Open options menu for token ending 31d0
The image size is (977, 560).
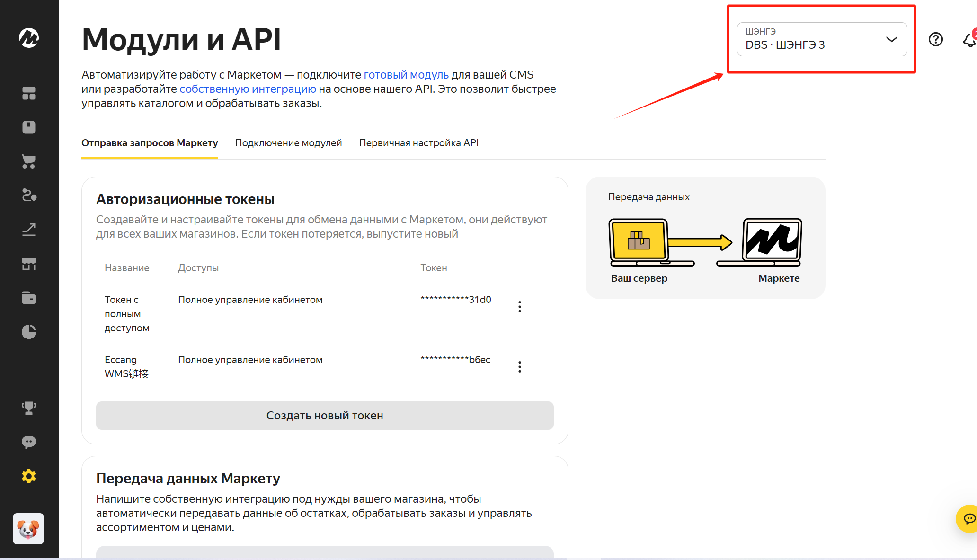(520, 307)
